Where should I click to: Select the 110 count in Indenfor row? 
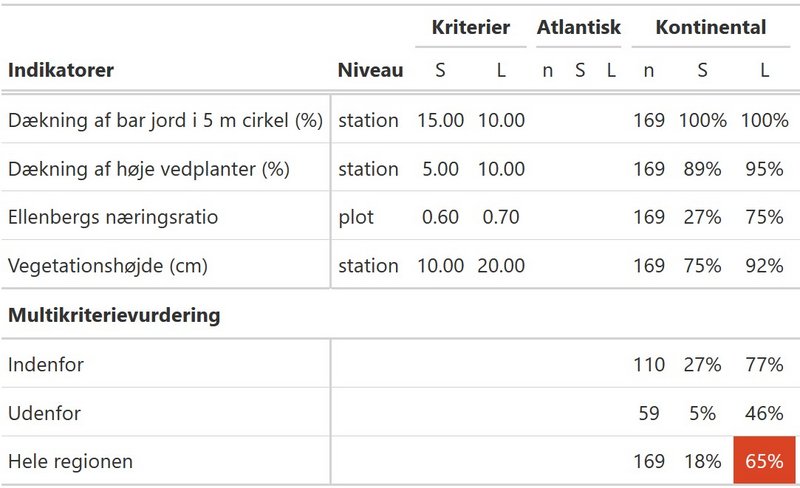click(x=649, y=364)
